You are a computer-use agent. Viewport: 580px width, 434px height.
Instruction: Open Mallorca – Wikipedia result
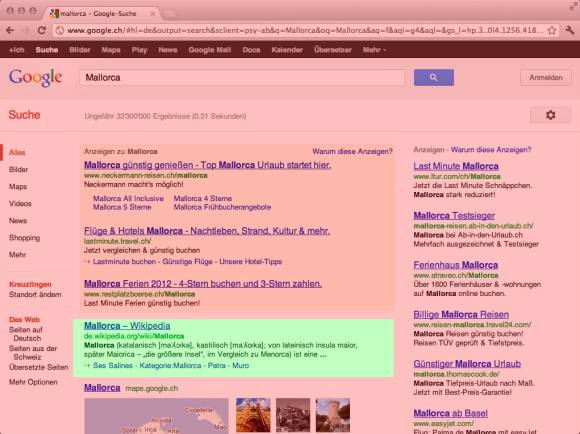click(x=127, y=326)
